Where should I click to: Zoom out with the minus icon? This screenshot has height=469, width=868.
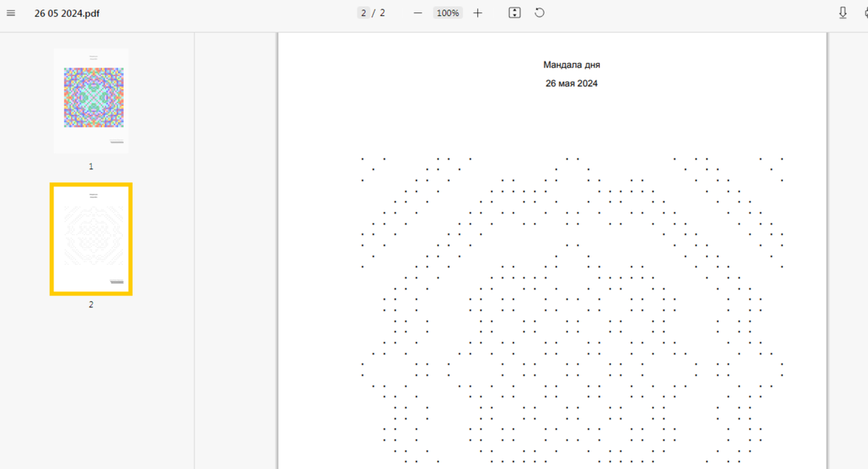pyautogui.click(x=417, y=13)
